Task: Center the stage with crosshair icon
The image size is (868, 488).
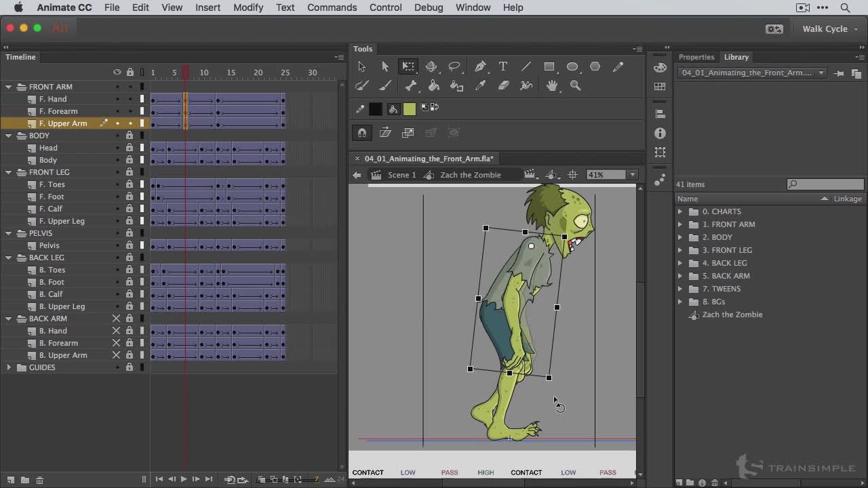Action: [573, 175]
